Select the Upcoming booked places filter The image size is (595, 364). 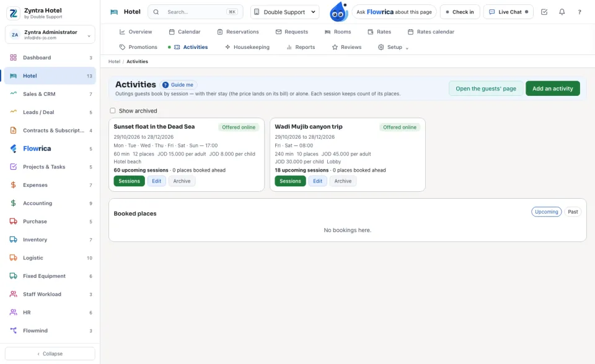546,212
